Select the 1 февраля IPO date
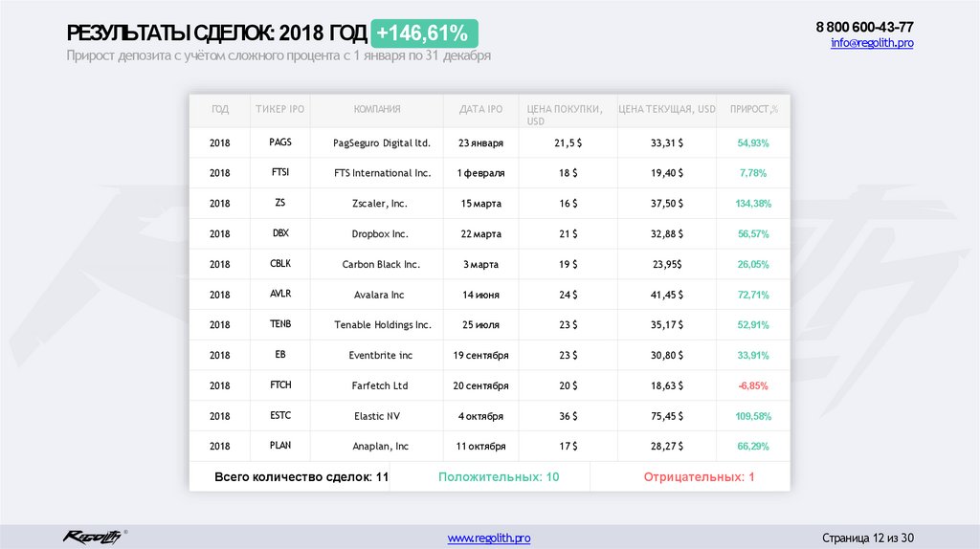The width and height of the screenshot is (980, 549). [480, 173]
